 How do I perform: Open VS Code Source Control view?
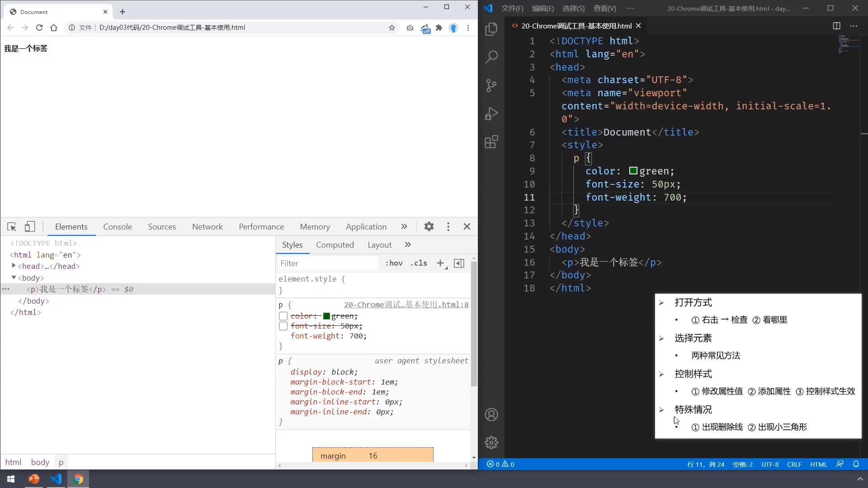491,85
